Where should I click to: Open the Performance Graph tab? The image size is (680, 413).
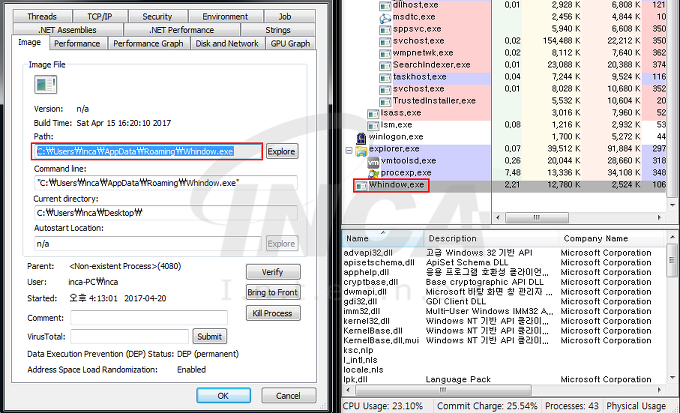click(x=148, y=44)
